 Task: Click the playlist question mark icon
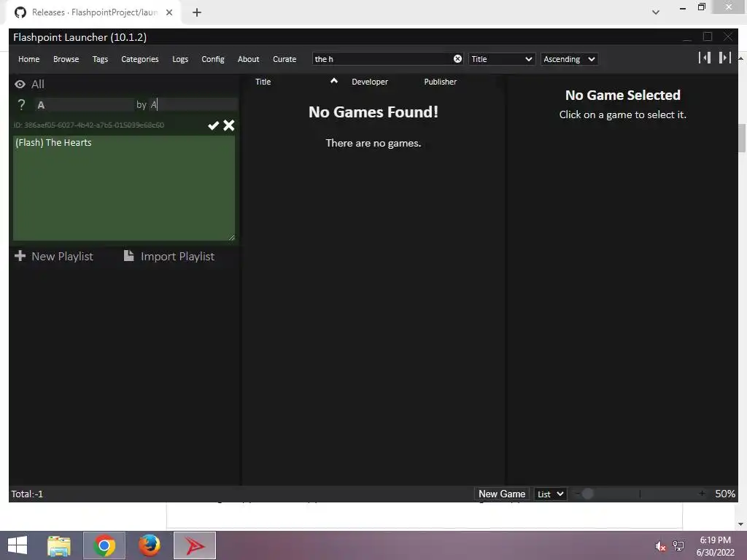(x=21, y=105)
